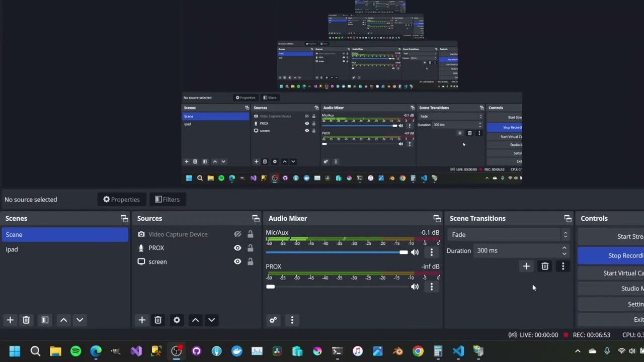
Task: Undock the Audio Mixer panel
Action: click(437, 218)
